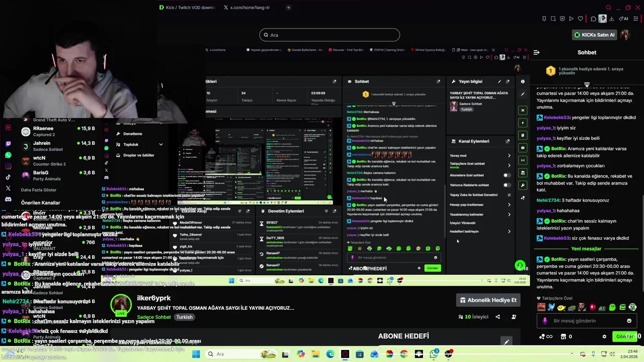Open the Jahrein channel in sidebar

coord(58,146)
